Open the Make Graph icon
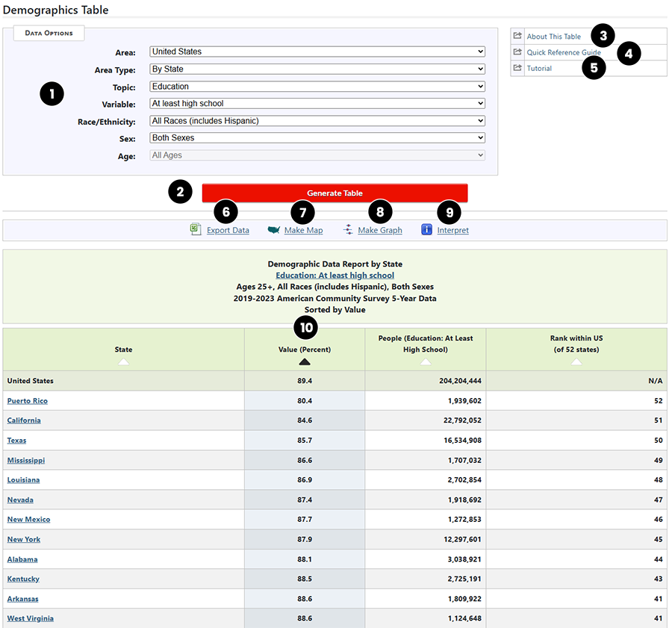Viewport: 672px width, 628px height. click(348, 229)
